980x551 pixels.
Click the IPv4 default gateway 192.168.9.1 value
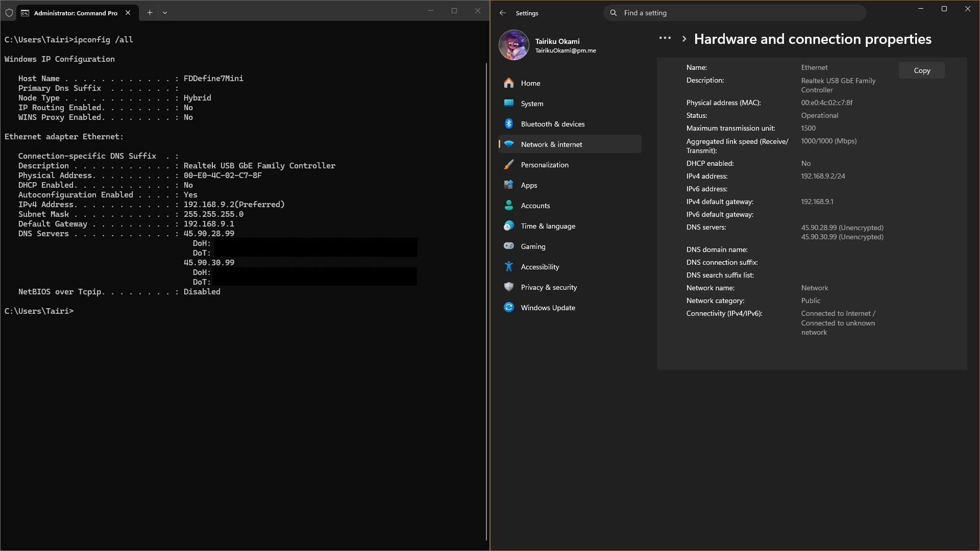pos(817,202)
